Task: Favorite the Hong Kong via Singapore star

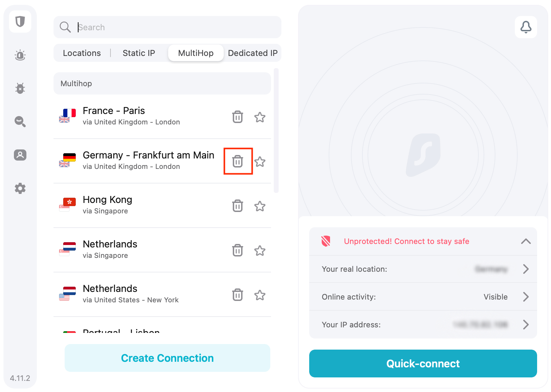Action: [x=260, y=206]
